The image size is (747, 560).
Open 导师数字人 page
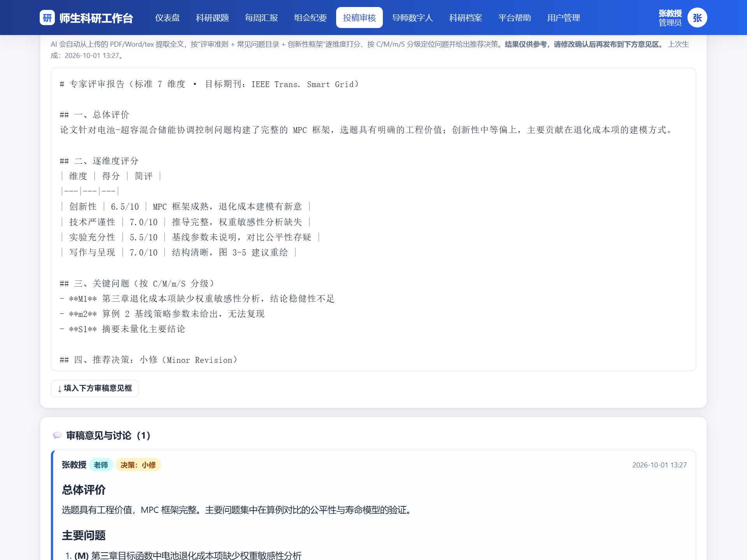412,17
